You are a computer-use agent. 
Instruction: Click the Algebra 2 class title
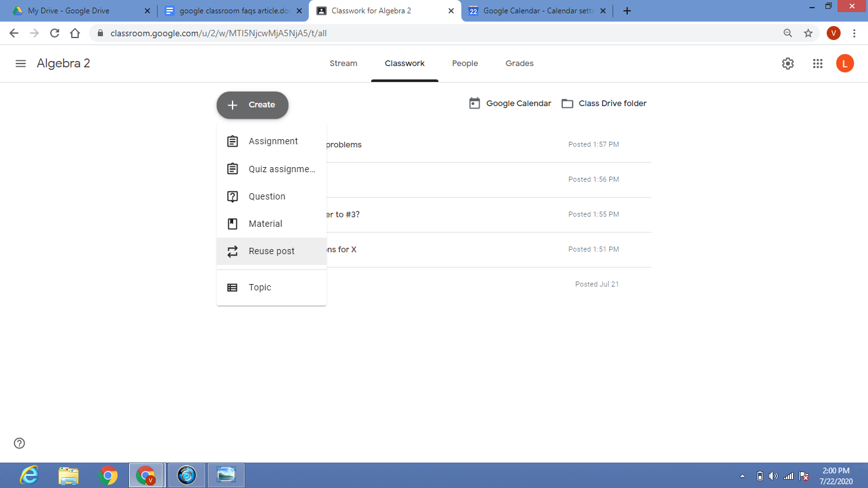click(x=64, y=64)
